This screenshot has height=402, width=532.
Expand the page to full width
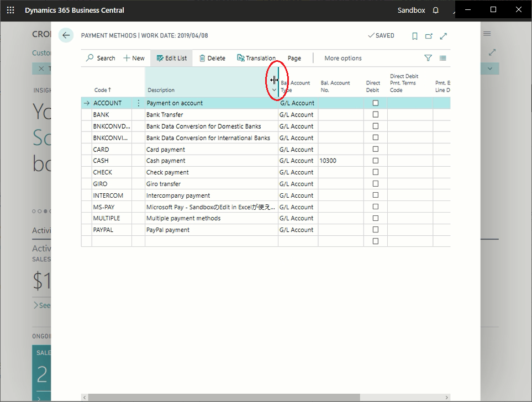tap(444, 36)
